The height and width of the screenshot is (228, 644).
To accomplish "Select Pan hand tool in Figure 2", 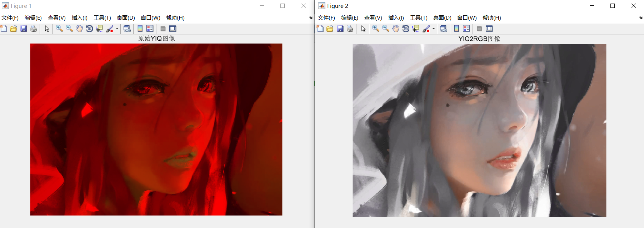I will pyautogui.click(x=396, y=29).
